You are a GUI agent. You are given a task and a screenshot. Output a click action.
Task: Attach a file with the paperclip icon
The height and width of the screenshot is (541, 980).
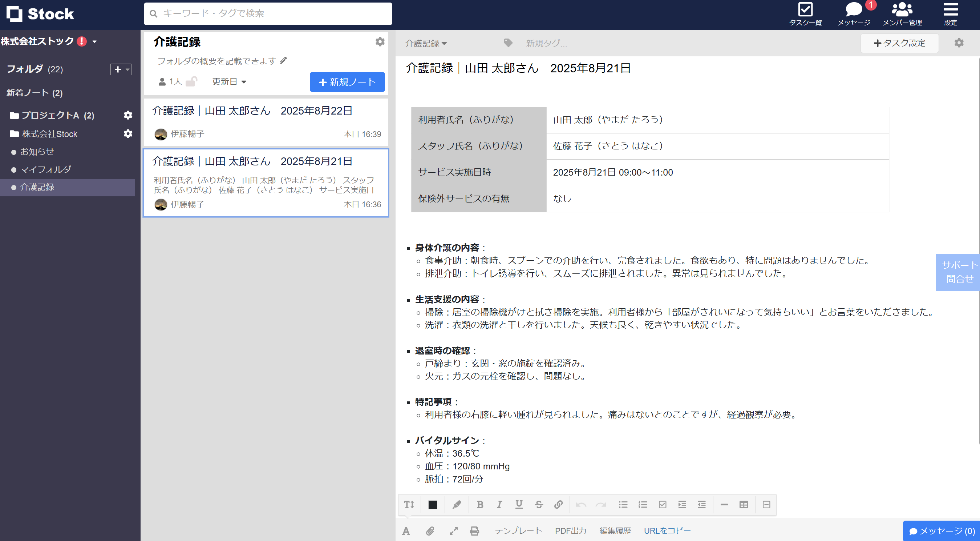(x=430, y=531)
